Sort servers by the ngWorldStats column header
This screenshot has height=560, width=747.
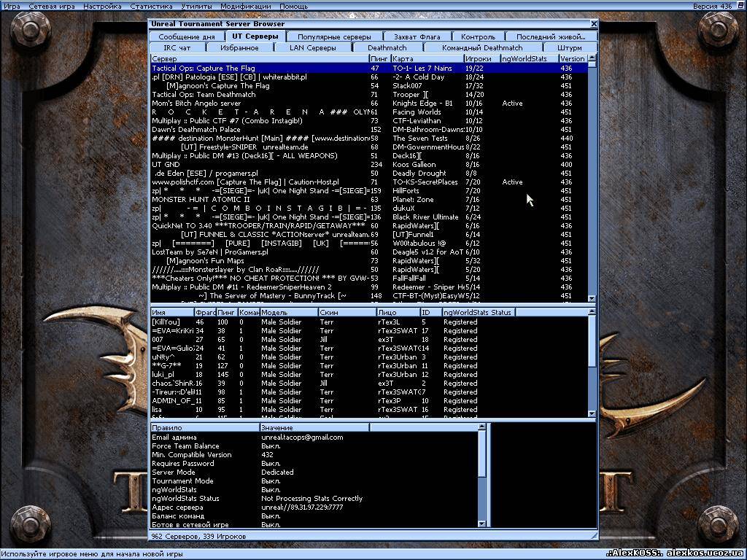click(530, 58)
